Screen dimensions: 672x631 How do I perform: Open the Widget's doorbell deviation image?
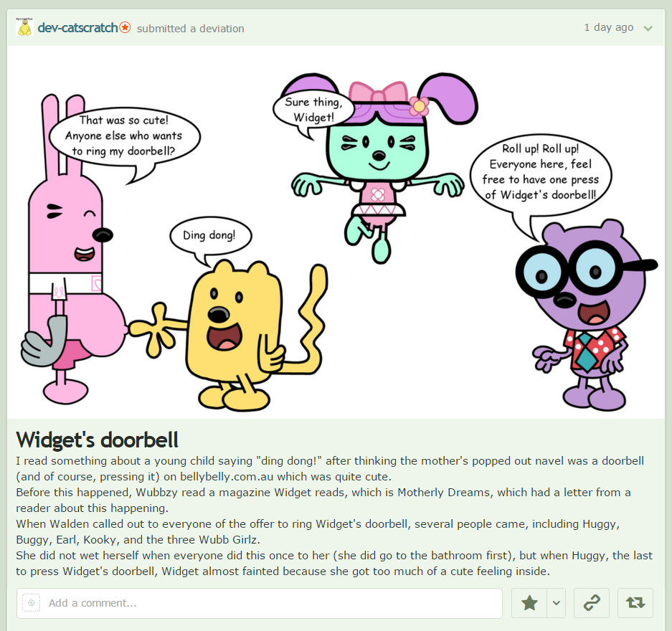tap(336, 232)
